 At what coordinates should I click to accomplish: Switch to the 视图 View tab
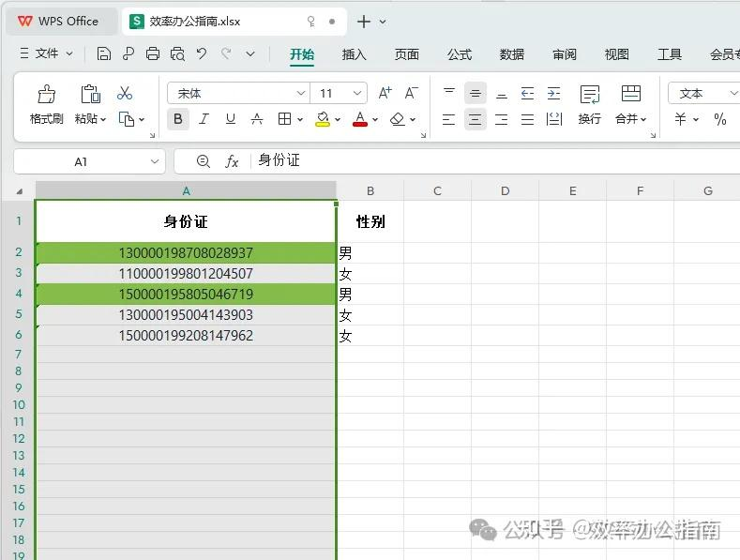click(x=617, y=54)
